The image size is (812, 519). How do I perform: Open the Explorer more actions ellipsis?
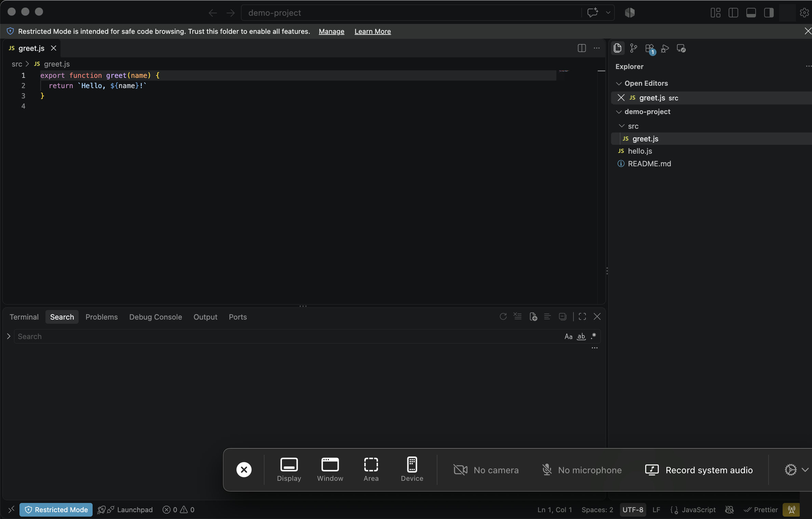[x=808, y=66]
